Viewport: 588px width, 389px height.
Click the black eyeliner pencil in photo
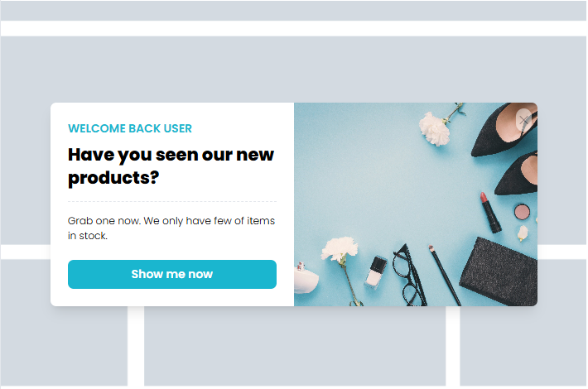pyautogui.click(x=445, y=276)
